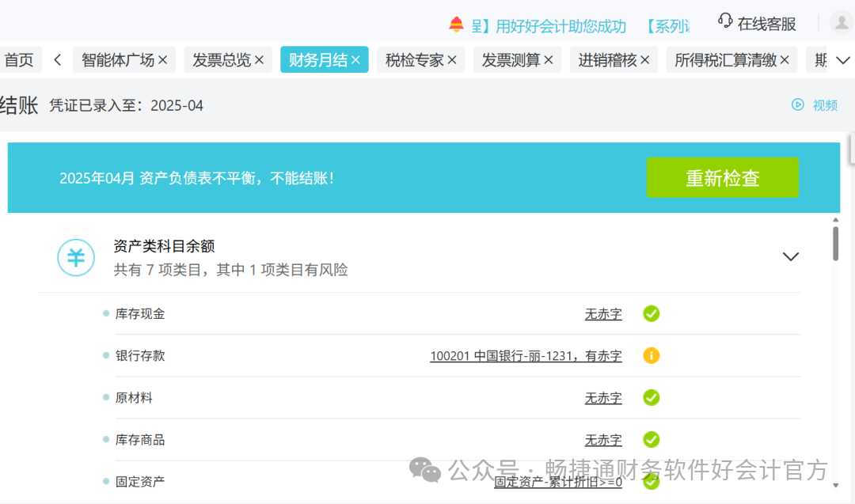Switch to the 发票总览 tab
This screenshot has height=504, width=855.
pyautogui.click(x=222, y=59)
